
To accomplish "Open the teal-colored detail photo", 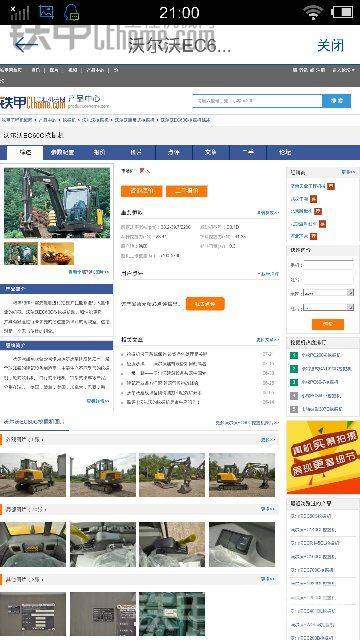I will [172, 614].
